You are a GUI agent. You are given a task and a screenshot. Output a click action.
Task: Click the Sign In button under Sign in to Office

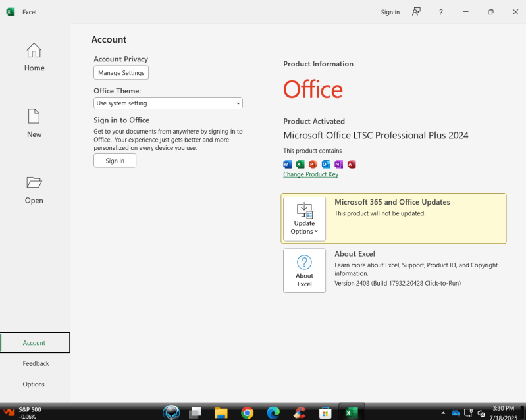[x=115, y=161]
